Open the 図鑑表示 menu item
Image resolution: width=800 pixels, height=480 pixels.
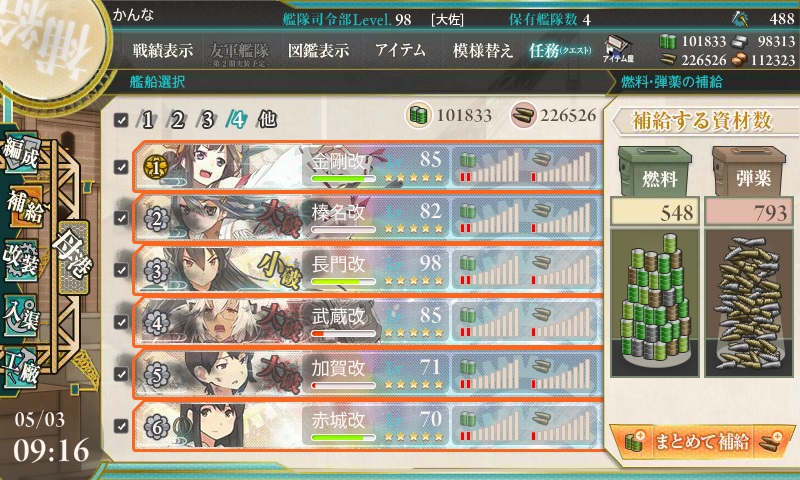318,50
